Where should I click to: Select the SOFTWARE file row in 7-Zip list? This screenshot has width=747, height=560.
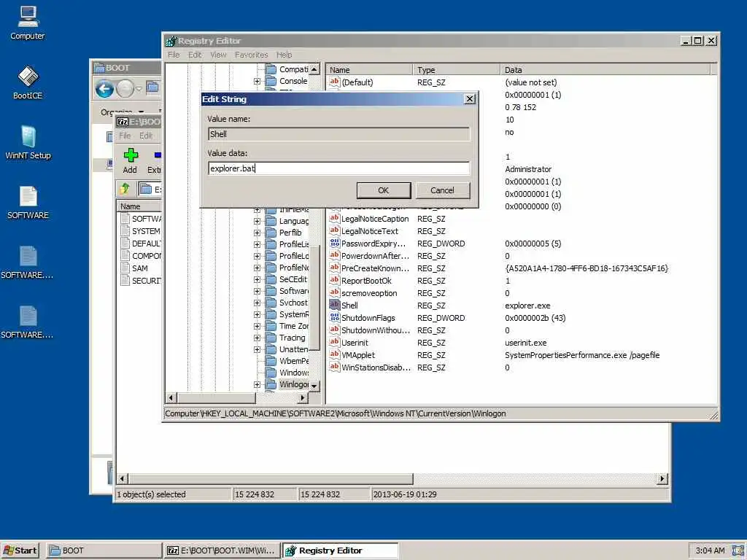point(139,219)
